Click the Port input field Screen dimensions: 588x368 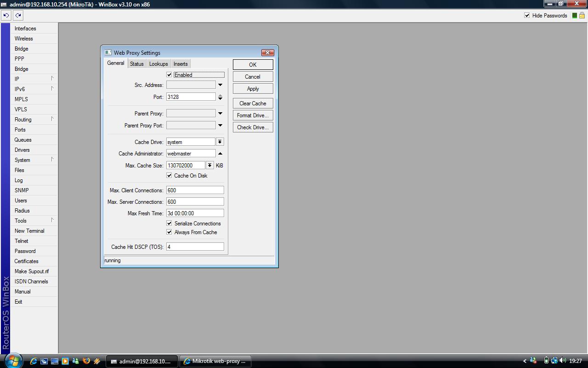[x=191, y=97]
